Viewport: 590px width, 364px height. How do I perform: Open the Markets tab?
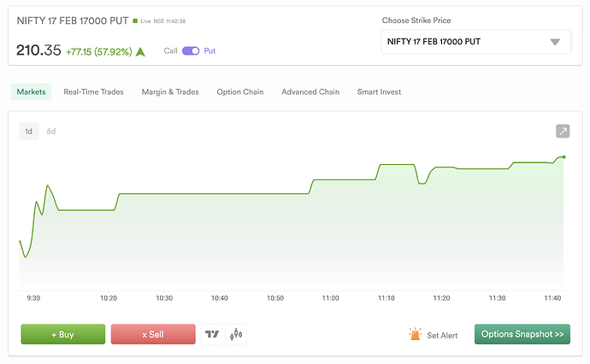[x=32, y=91]
